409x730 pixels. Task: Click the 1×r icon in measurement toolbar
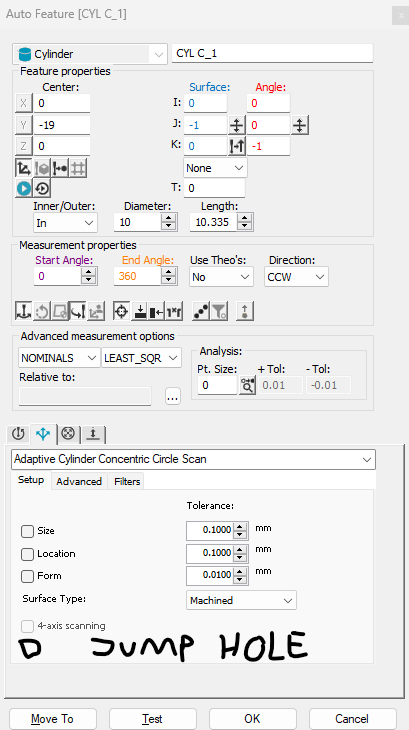pyautogui.click(x=174, y=311)
